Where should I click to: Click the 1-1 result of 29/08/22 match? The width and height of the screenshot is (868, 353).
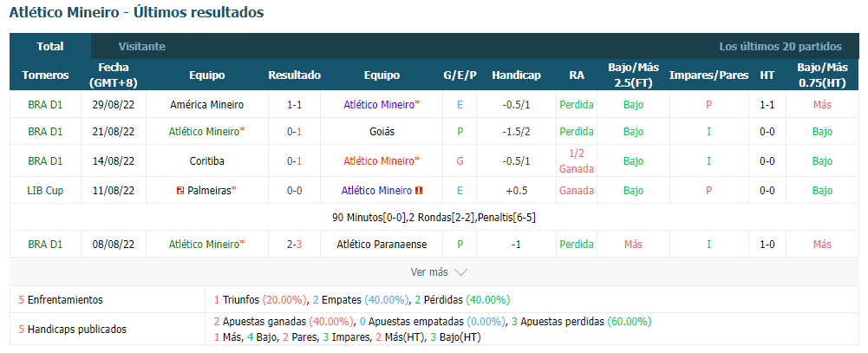[295, 105]
